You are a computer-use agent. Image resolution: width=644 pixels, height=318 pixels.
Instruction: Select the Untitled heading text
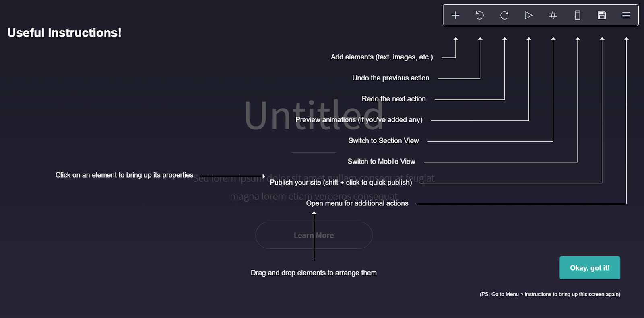click(314, 115)
